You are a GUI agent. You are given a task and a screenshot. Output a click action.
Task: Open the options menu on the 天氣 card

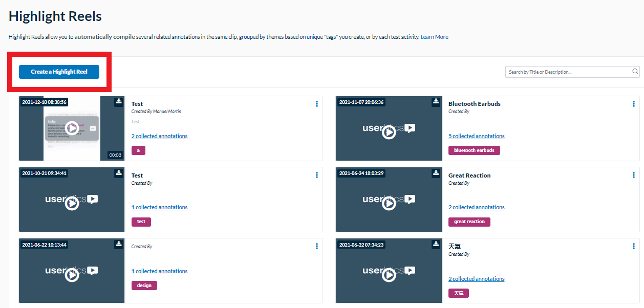(634, 246)
